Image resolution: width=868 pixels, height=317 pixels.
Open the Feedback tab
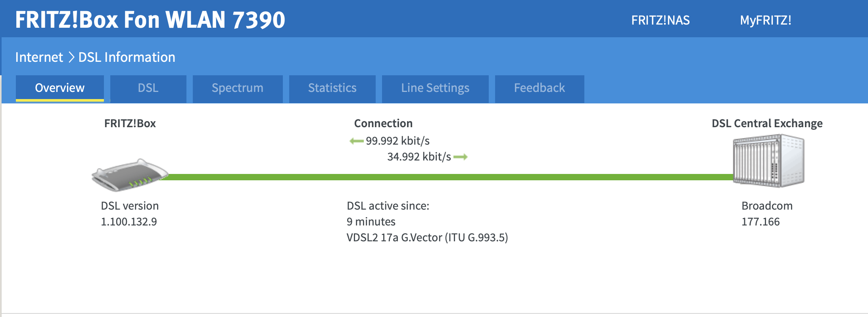[539, 88]
